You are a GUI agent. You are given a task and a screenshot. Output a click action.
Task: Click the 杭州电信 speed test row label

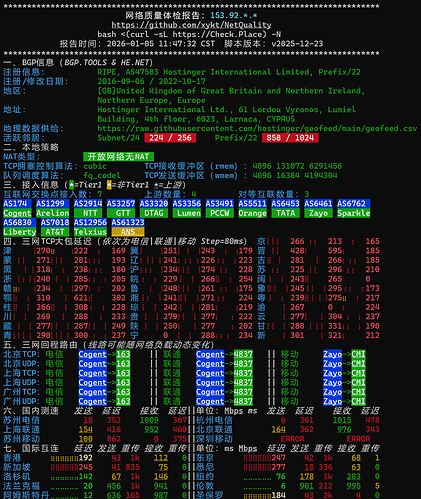pyautogui.click(x=214, y=420)
